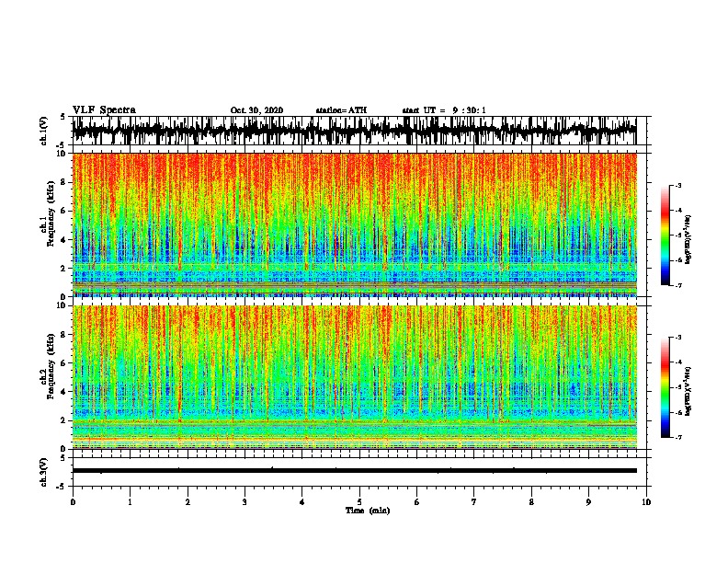Viewport: 728px width, 563px height.
Task: Click the "-7" label on ch.1 color bar
Action: coord(677,285)
